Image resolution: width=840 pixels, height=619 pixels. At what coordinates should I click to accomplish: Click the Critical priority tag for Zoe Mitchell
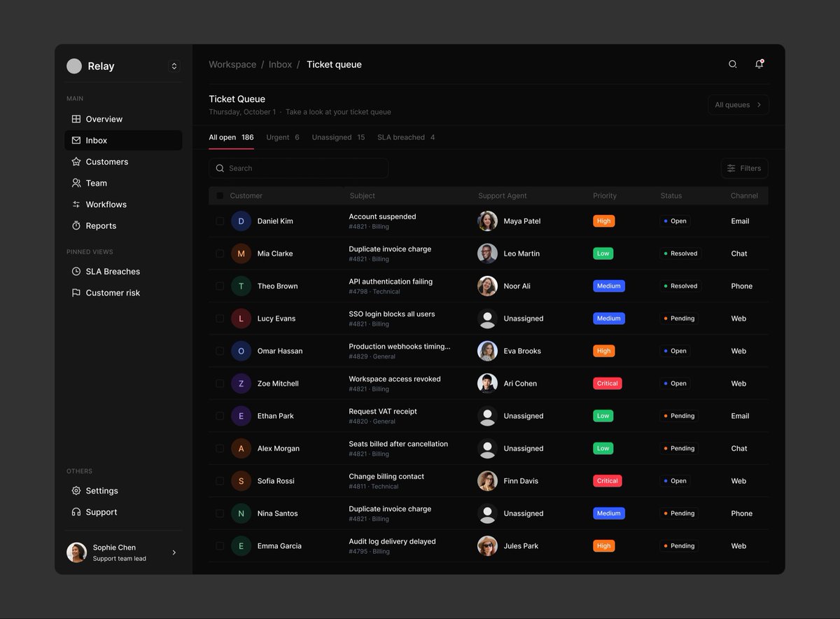tap(608, 384)
